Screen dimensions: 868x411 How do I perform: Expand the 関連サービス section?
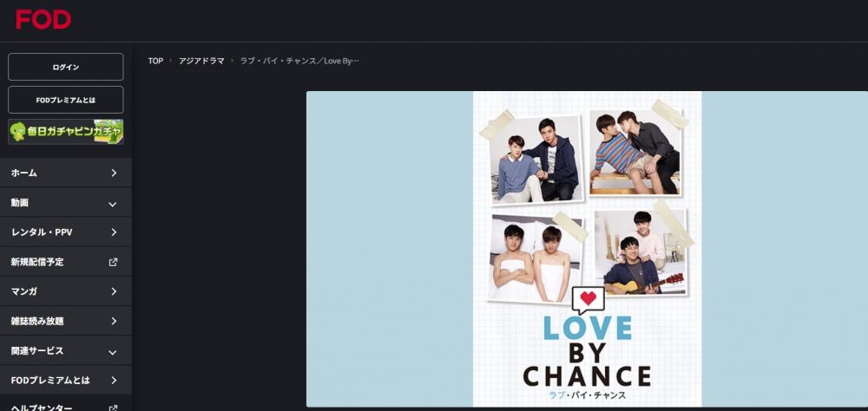point(66,350)
